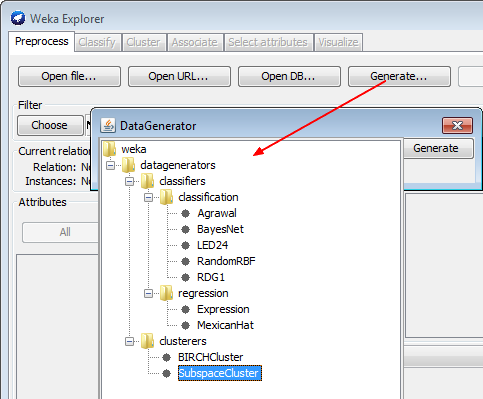Screen dimensions: 483x399
Task: Click the Open URL... button
Action: point(179,76)
